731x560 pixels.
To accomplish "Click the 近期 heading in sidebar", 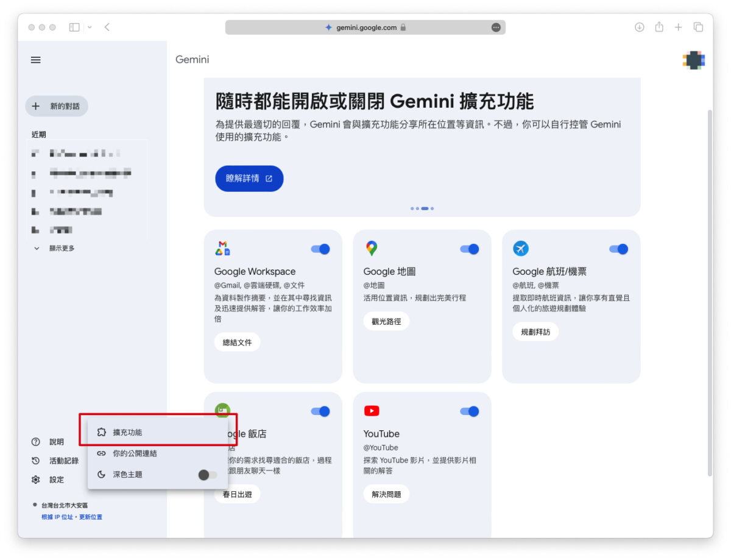I will (x=38, y=134).
